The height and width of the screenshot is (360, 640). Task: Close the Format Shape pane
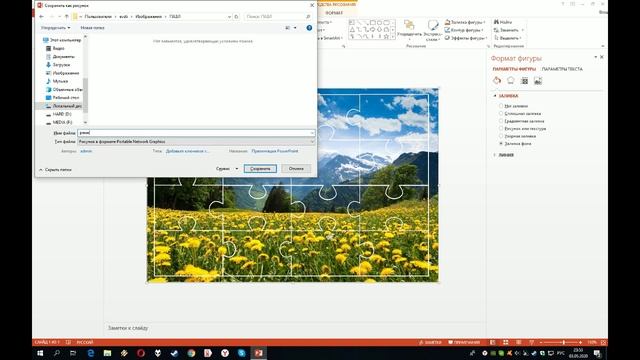[602, 57]
